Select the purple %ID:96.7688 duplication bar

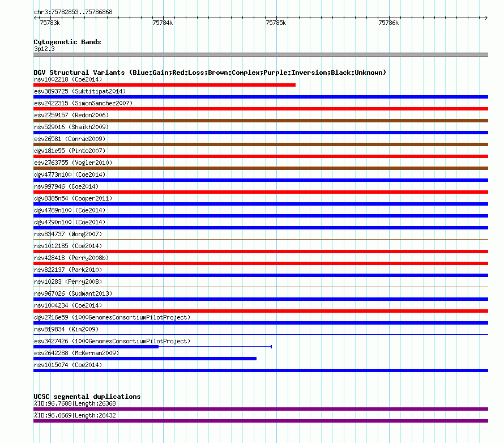(260, 409)
